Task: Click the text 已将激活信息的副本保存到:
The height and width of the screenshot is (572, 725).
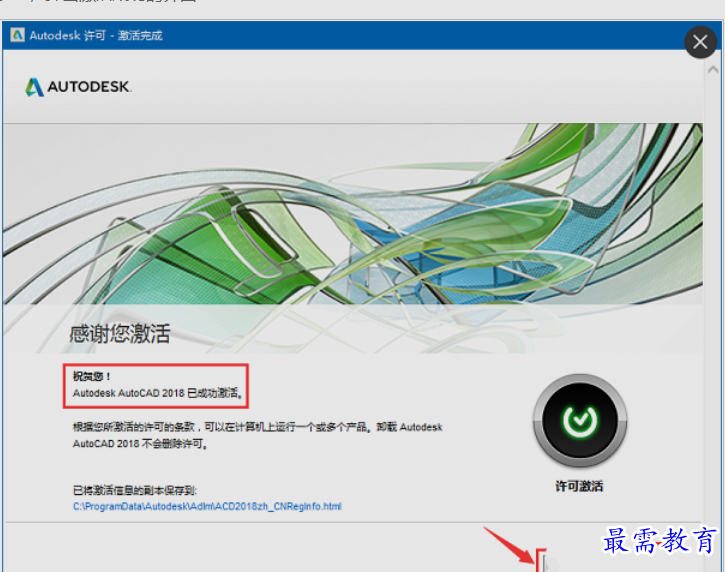Action: click(x=135, y=490)
